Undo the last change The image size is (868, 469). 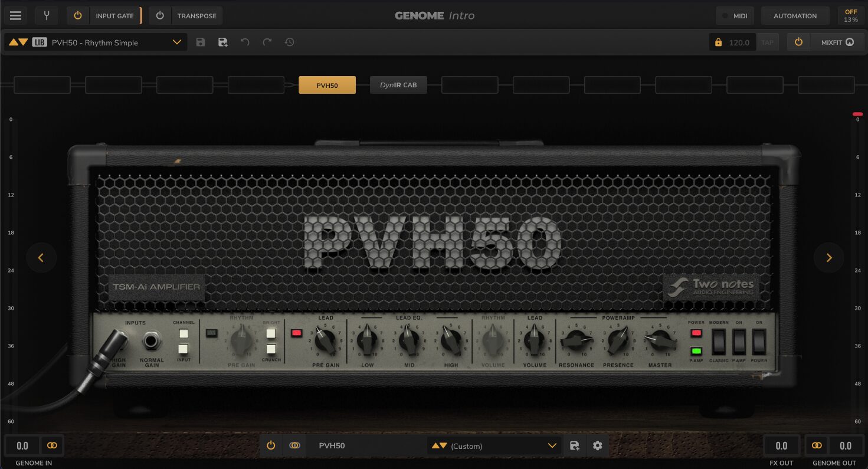(x=245, y=42)
